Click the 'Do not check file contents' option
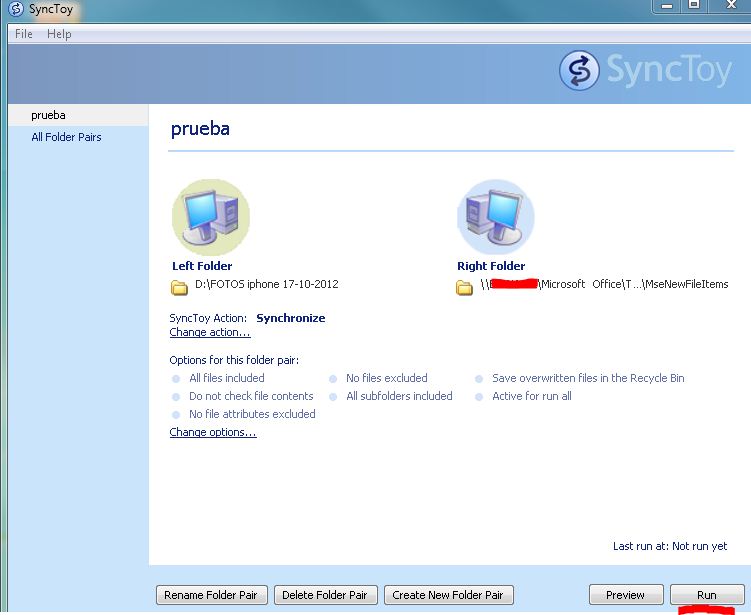Image resolution: width=751 pixels, height=615 pixels. [x=251, y=396]
